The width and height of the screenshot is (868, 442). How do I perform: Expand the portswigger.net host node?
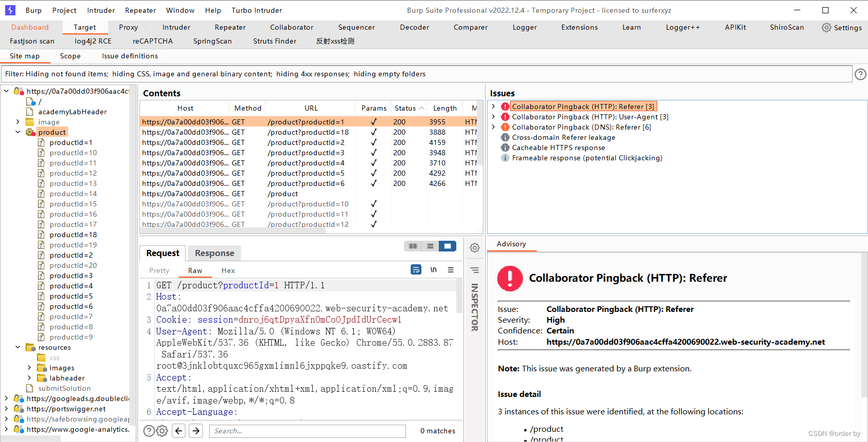pos(6,409)
